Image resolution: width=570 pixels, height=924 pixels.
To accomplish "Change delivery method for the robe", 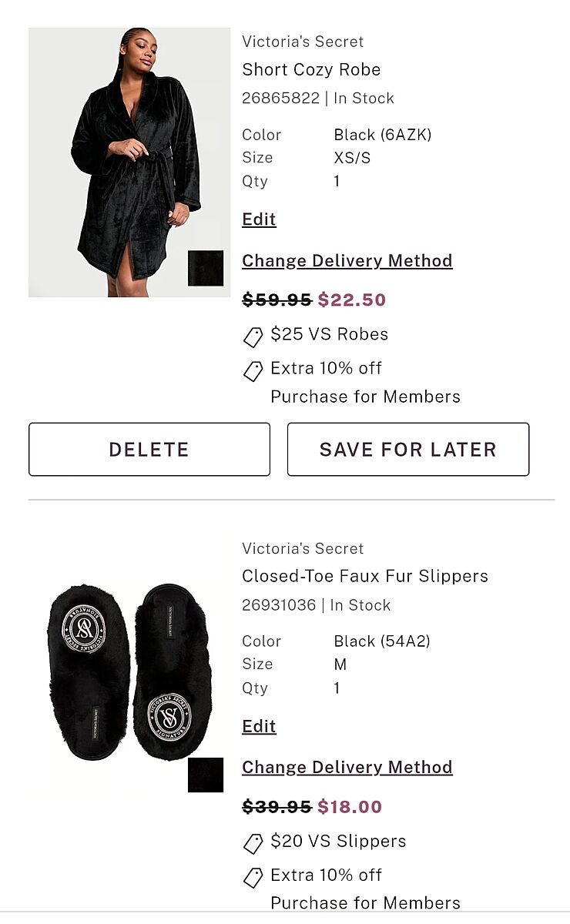I will pos(347,261).
